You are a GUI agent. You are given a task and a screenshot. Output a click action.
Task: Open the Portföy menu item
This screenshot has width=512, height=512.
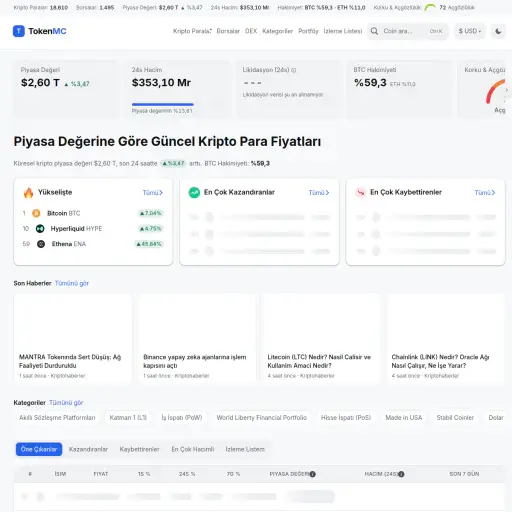point(308,31)
